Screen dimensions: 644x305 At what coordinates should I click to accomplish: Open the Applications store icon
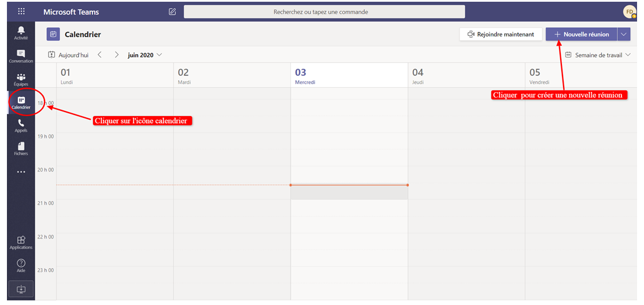click(x=21, y=242)
